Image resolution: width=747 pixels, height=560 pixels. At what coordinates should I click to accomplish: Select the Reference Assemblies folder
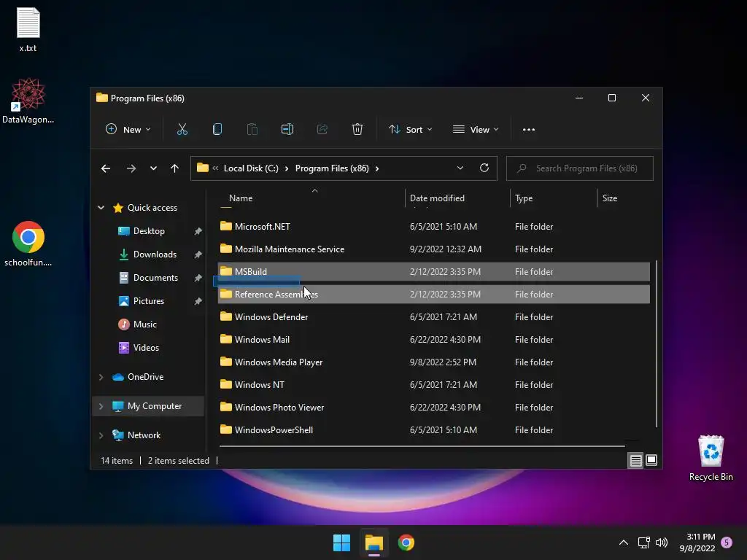pos(433,295)
